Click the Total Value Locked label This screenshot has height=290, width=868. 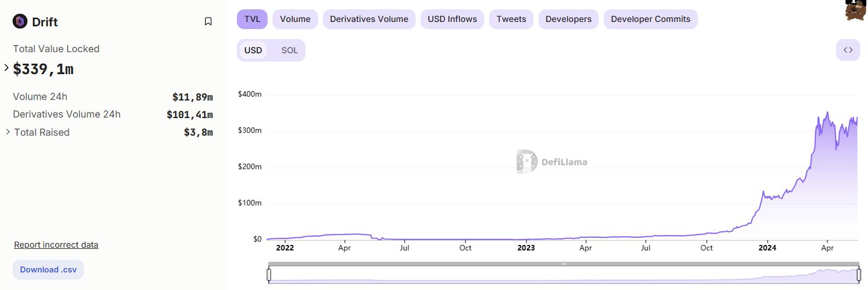pos(56,49)
